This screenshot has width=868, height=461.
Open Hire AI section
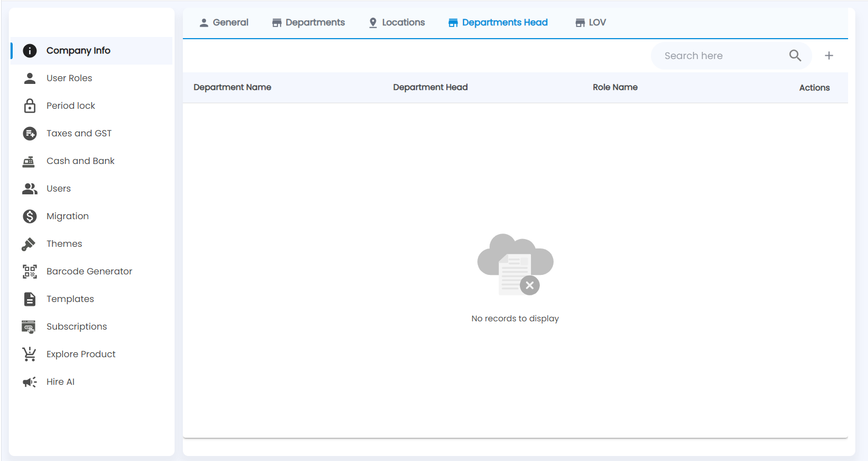coord(91,382)
